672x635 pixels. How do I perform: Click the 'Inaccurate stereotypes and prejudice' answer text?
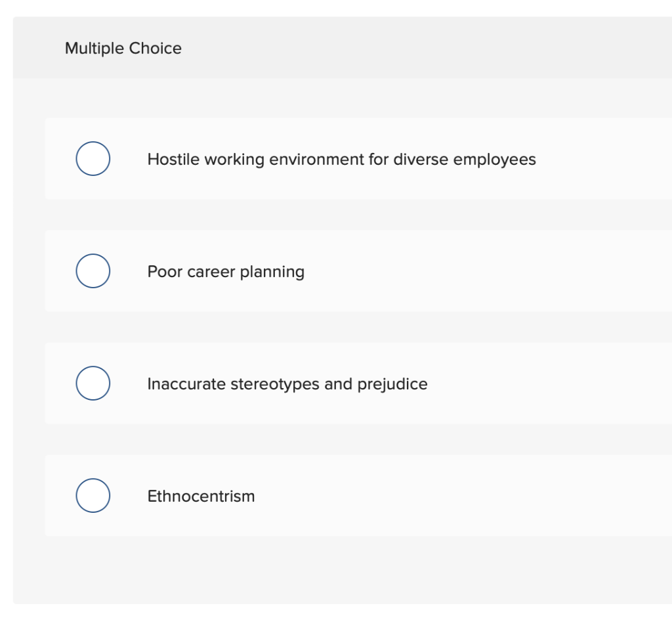(x=287, y=384)
